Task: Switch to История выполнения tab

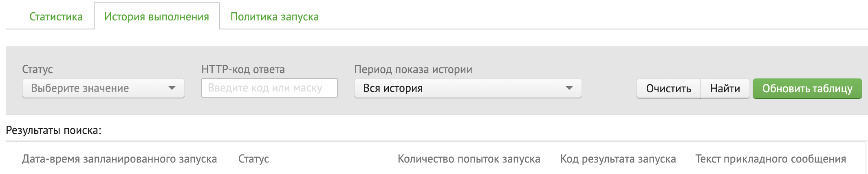Action: tap(156, 17)
